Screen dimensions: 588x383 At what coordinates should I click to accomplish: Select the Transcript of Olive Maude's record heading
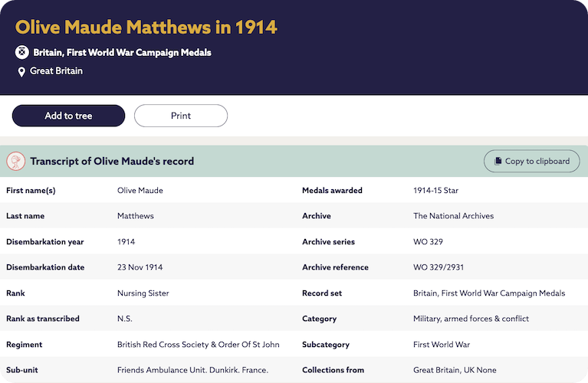pyautogui.click(x=112, y=162)
